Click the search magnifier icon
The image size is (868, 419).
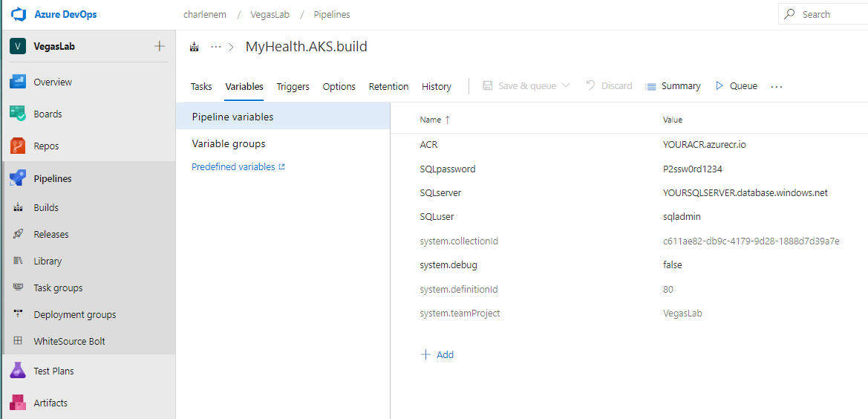pos(791,14)
